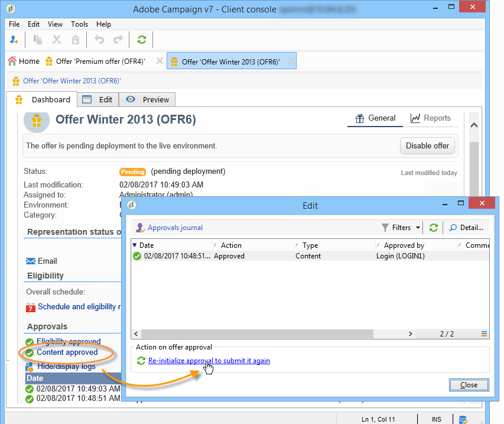Maximize the Edit dialog window
504x424 pixels.
(461, 203)
